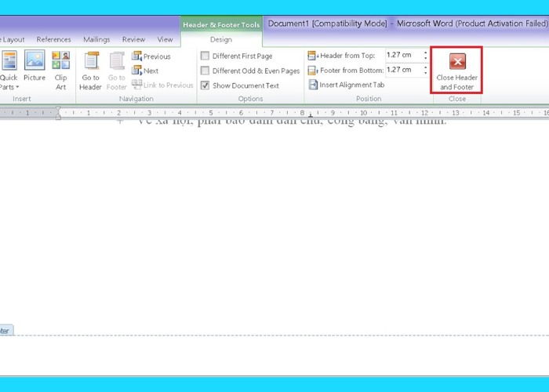Open the Quick Parts menu
549x392 pixels.
[9, 71]
